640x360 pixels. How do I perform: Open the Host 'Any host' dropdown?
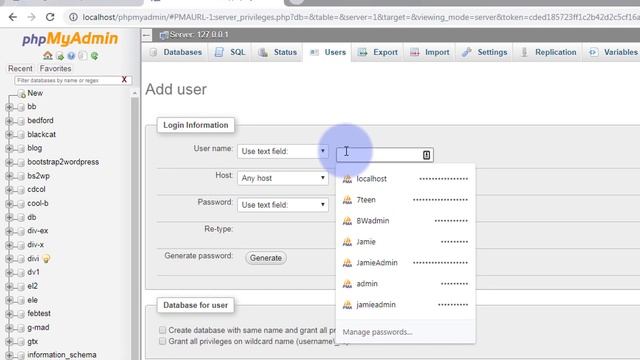pyautogui.click(x=282, y=178)
